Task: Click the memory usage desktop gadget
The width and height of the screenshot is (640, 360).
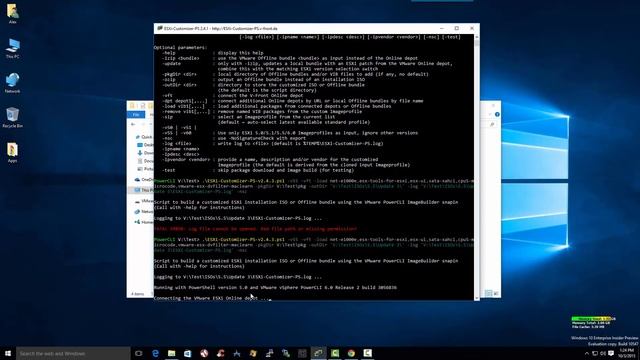Action: point(593,322)
